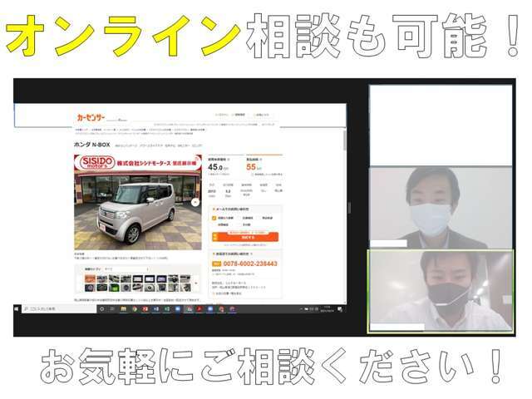Click the taskbar search box
532x399 pixels.
pyautogui.click(x=58, y=309)
